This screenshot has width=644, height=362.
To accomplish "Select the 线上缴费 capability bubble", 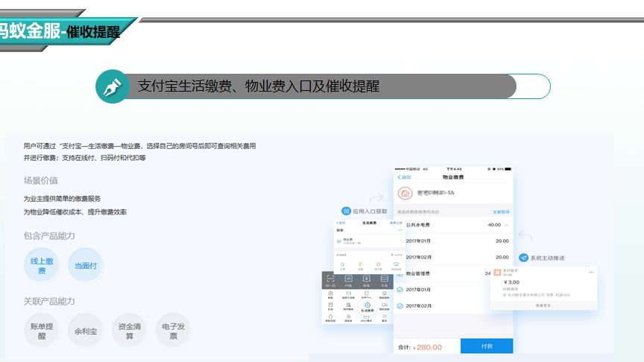I will pyautogui.click(x=42, y=266).
